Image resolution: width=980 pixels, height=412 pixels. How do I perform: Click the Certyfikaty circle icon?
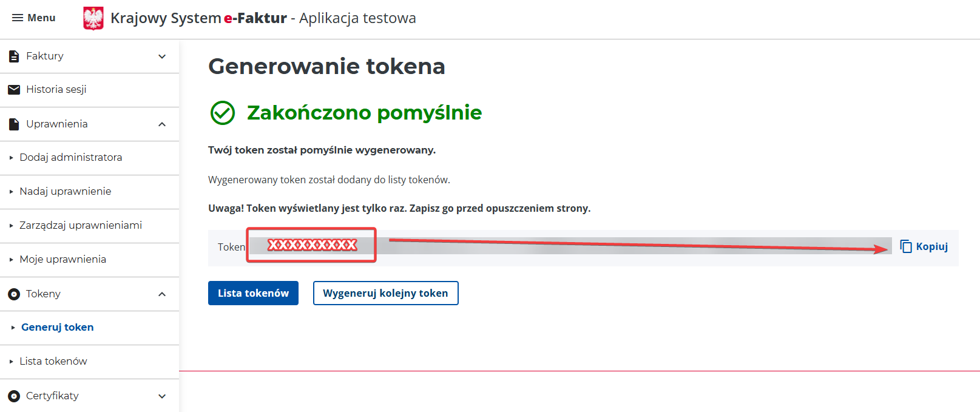tap(14, 396)
